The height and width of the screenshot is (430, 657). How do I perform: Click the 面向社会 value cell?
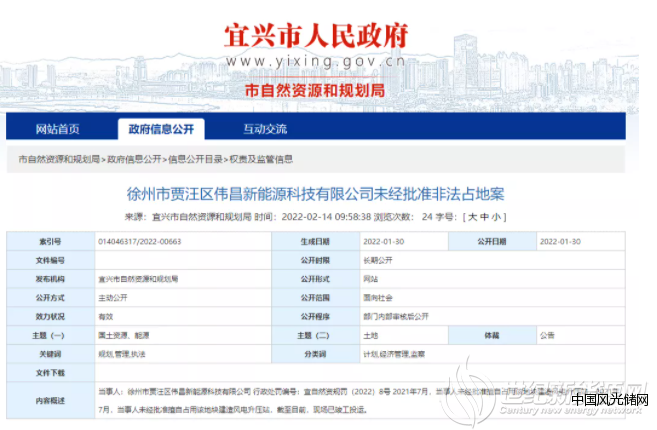click(x=492, y=298)
